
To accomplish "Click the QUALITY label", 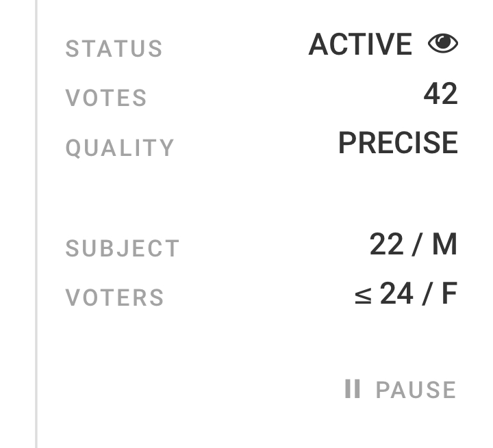I will (x=120, y=148).
